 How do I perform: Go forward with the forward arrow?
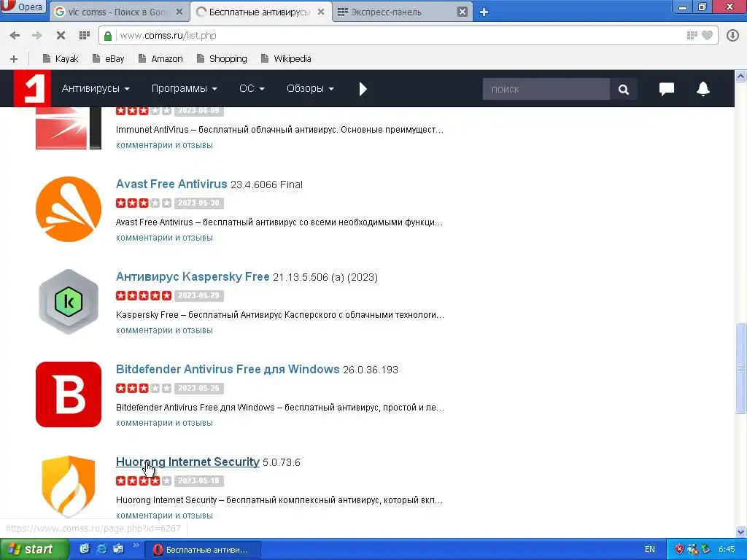tap(36, 35)
